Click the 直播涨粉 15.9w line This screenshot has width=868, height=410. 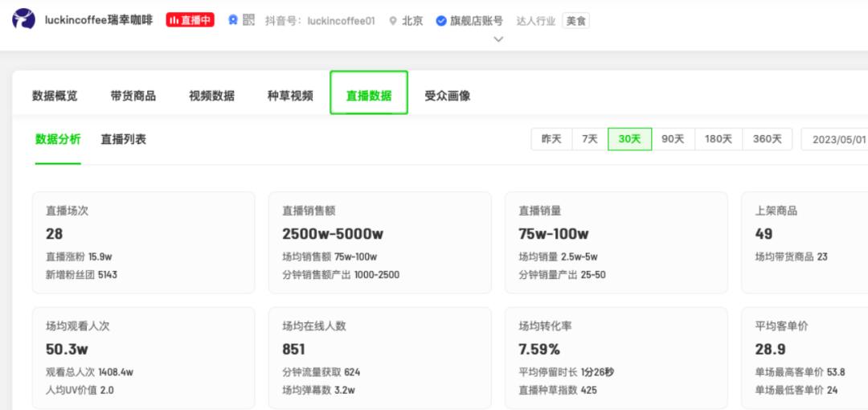pyautogui.click(x=79, y=257)
